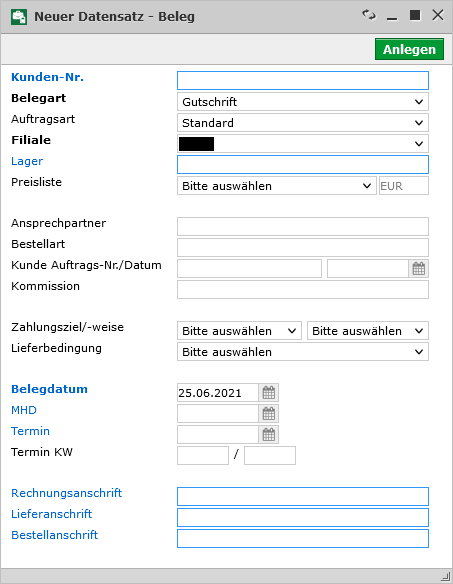Click the green Beleg icon in title bar
Viewport: 453px width, 584px height.
pyautogui.click(x=19, y=17)
